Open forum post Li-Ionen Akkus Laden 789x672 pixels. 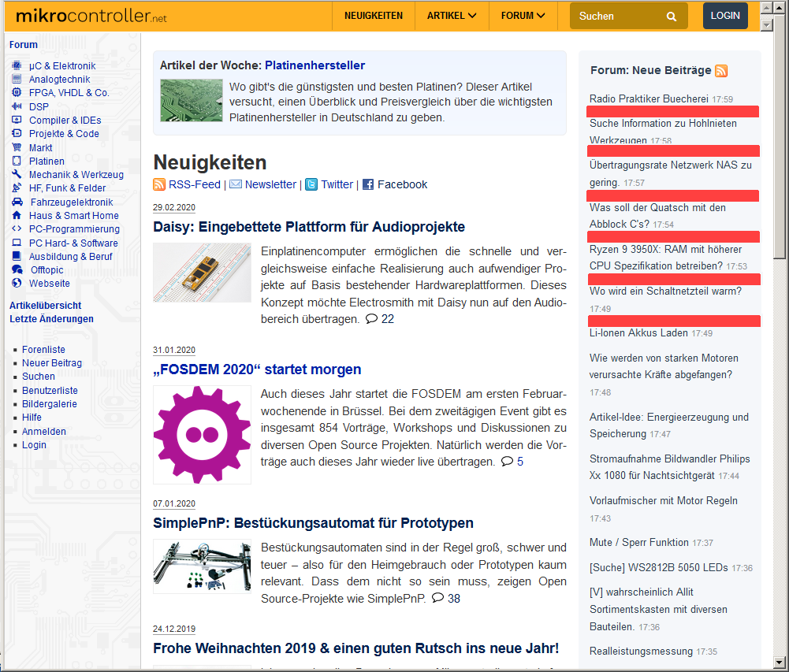click(x=638, y=333)
